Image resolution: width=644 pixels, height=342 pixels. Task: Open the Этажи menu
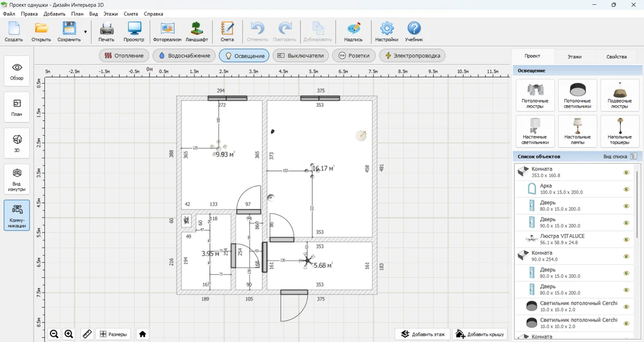(111, 13)
